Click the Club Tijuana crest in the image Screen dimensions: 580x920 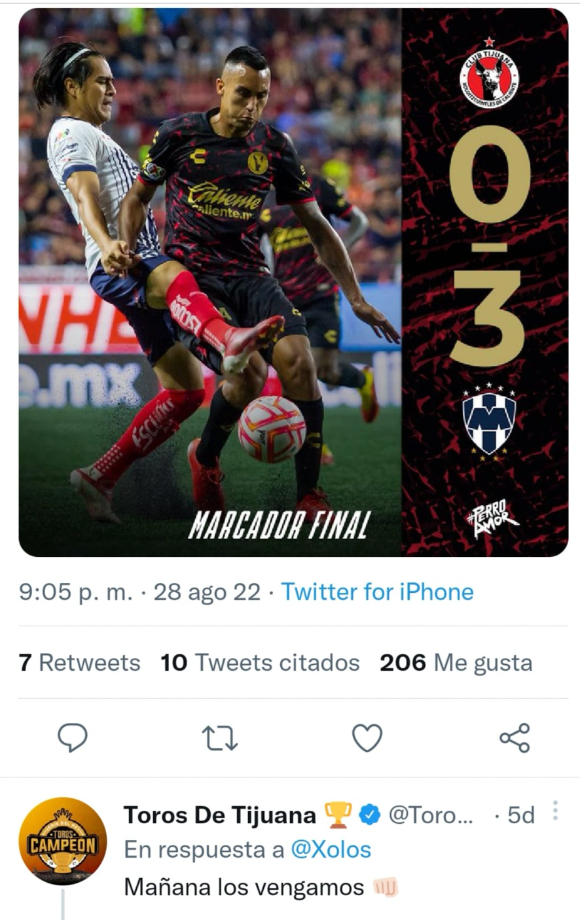coord(489,74)
